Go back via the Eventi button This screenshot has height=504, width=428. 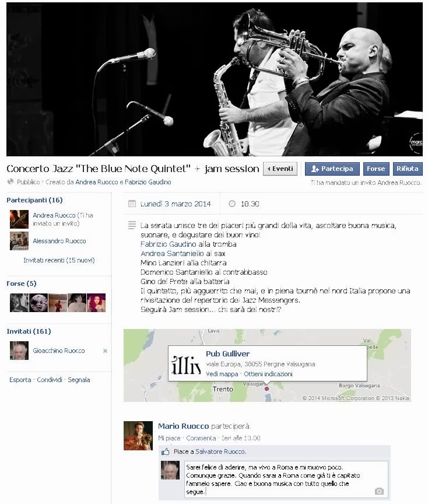click(x=280, y=169)
